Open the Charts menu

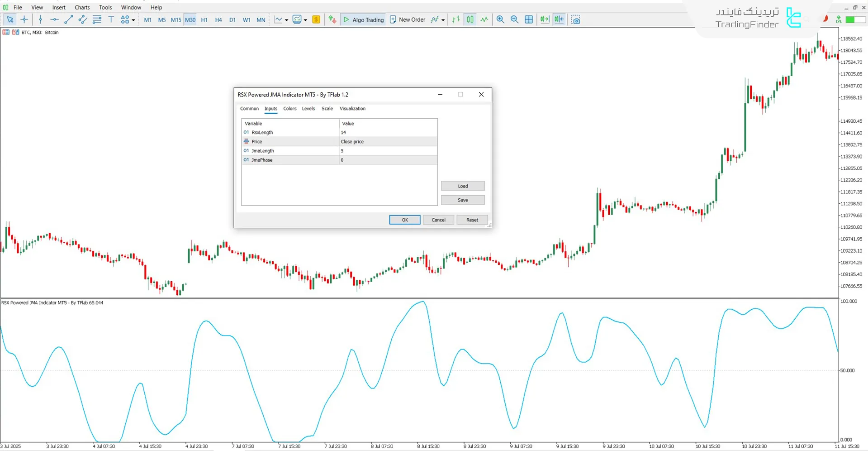point(82,7)
